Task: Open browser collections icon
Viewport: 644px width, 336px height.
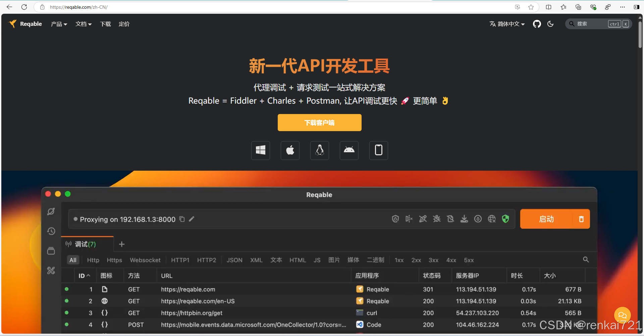Action: pyautogui.click(x=578, y=7)
